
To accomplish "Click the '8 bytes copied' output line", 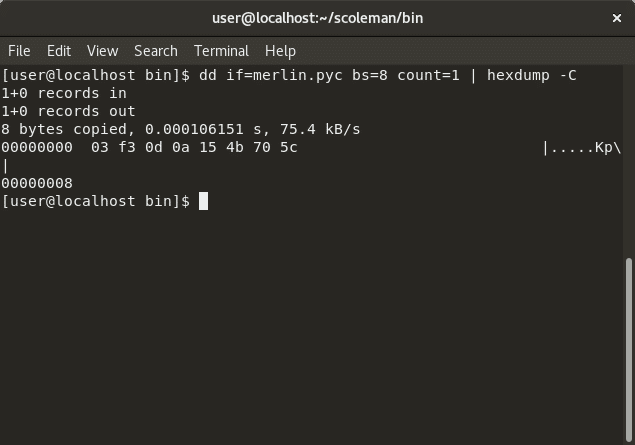I will [181, 130].
